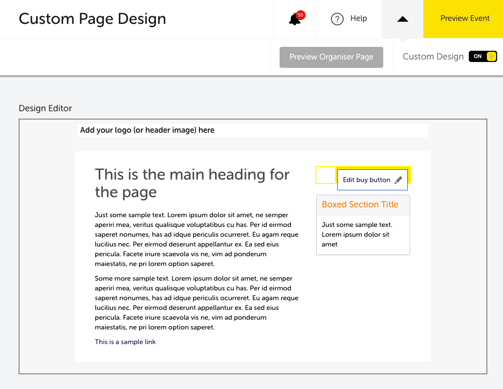Click the first sample paragraph 'Just some sample text'
The height and width of the screenshot is (389, 503).
[x=196, y=239]
